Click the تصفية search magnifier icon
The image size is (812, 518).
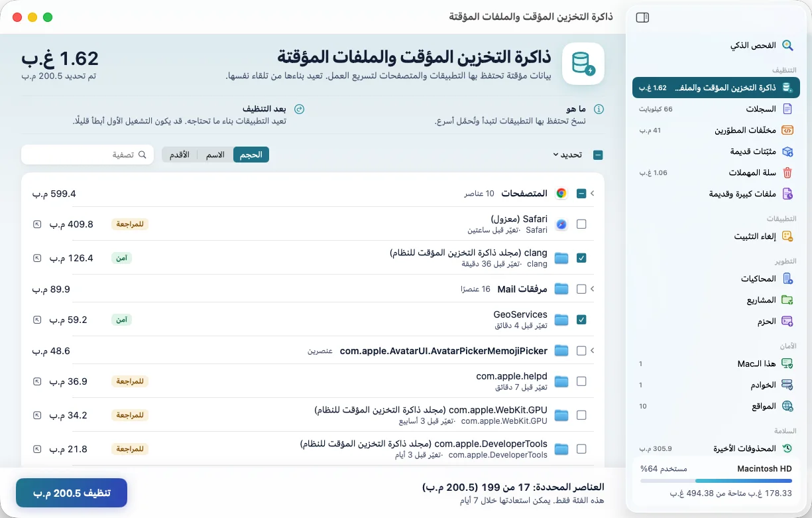pos(142,155)
